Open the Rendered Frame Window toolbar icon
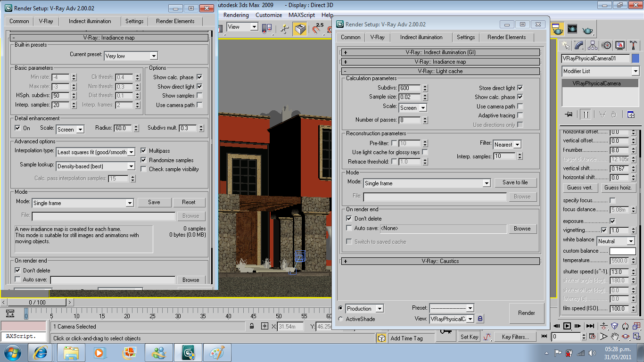Image resolution: width=644 pixels, height=362 pixels. click(572, 29)
